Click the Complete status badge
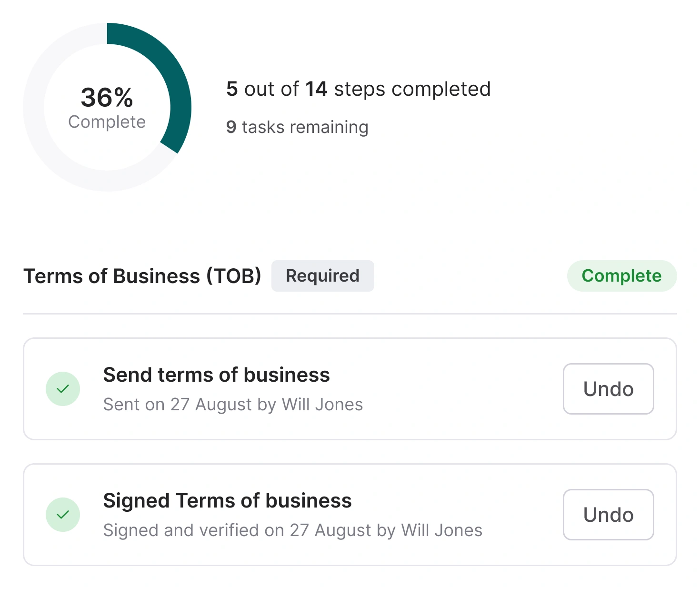This screenshot has height=589, width=700. click(x=622, y=275)
